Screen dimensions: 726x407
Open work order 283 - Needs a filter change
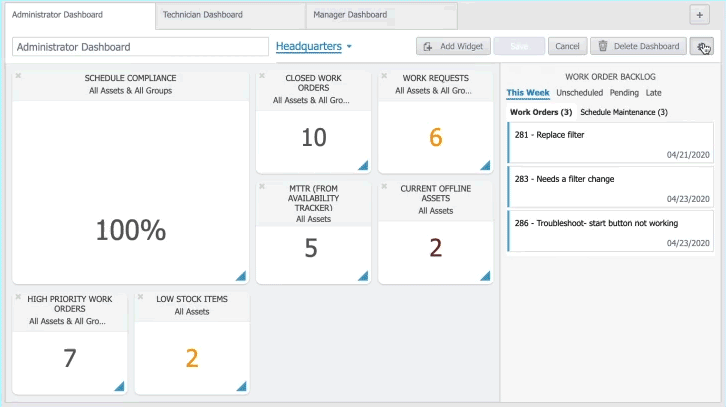coord(610,187)
